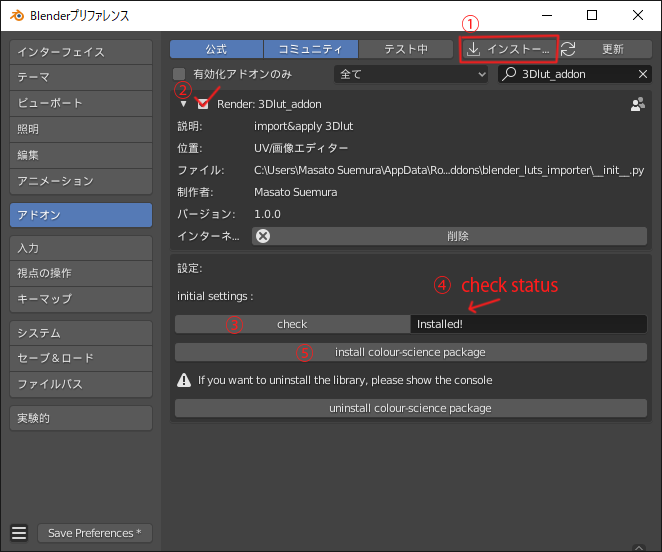Toggle the 公式 filter tab
The width and height of the screenshot is (662, 552).
pos(217,49)
